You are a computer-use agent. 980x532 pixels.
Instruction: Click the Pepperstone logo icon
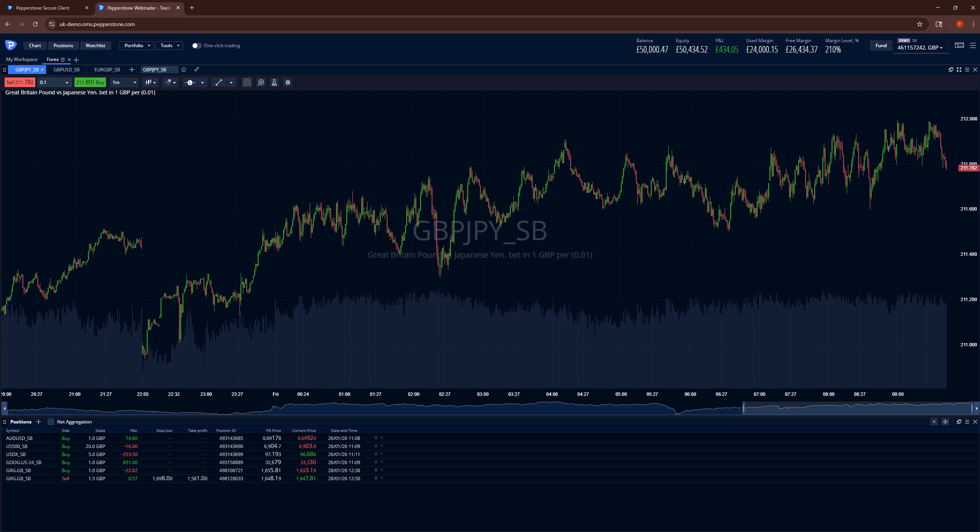click(11, 45)
